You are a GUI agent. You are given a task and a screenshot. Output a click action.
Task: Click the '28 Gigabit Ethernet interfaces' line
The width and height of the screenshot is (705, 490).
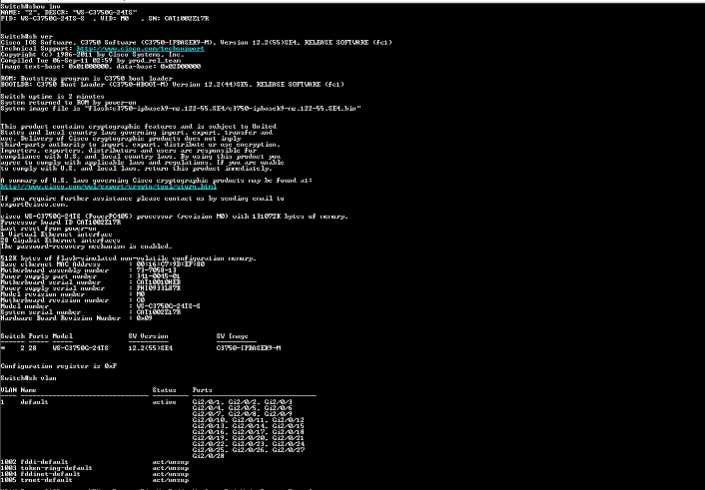click(x=60, y=240)
